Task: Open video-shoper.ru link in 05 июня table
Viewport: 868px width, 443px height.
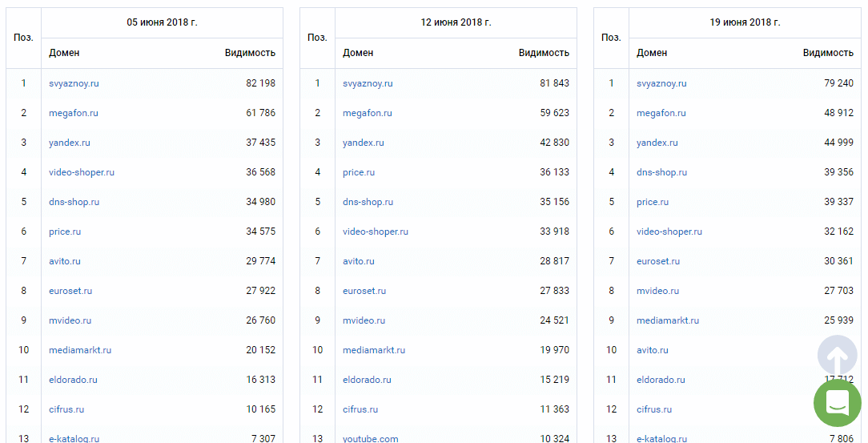Action: pos(82,172)
